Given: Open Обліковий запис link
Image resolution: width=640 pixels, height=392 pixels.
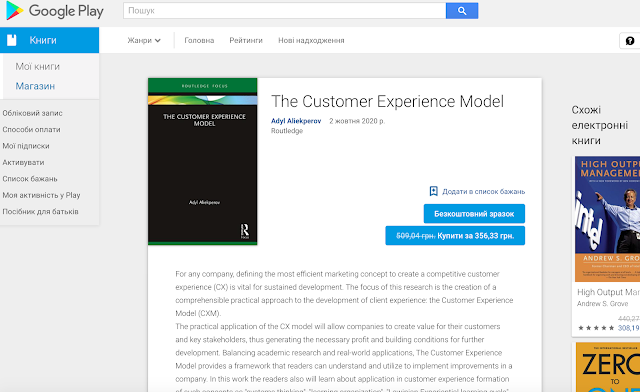Looking at the screenshot, I should pos(32,113).
